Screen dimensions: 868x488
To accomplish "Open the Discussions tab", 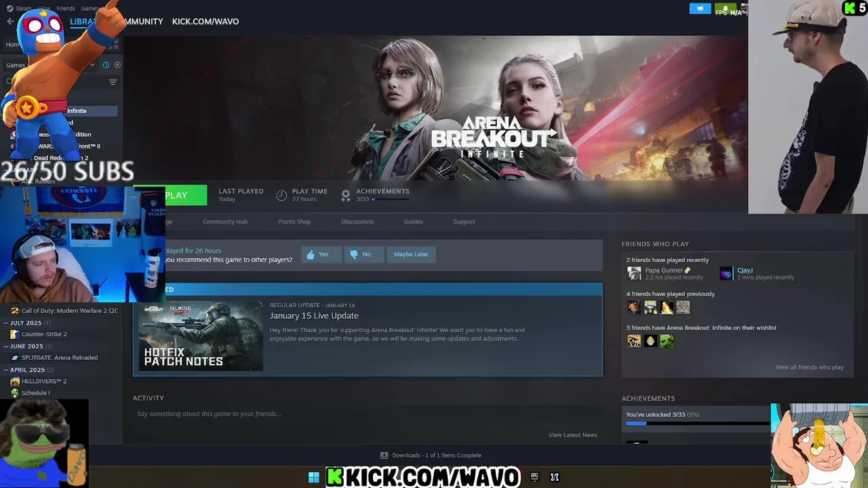I will (357, 222).
